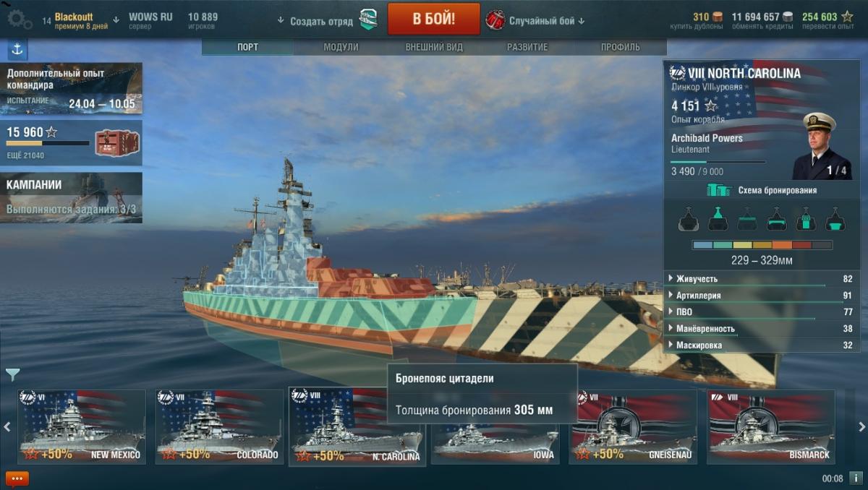Expand the Живучесть parameter row
This screenshot has width=868, height=490.
click(762, 279)
